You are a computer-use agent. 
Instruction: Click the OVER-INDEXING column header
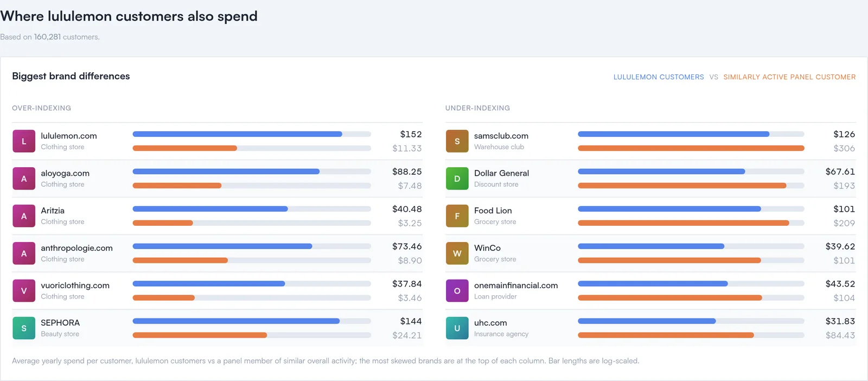tap(41, 108)
